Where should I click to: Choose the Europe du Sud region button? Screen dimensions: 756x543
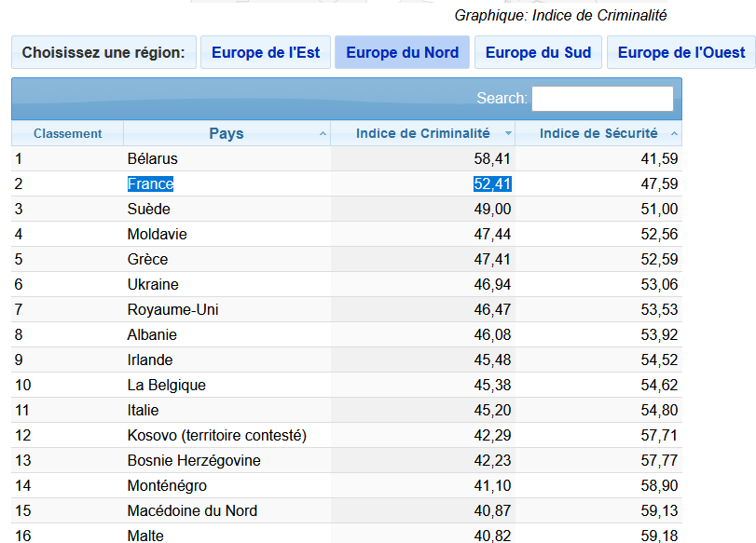[x=538, y=52]
